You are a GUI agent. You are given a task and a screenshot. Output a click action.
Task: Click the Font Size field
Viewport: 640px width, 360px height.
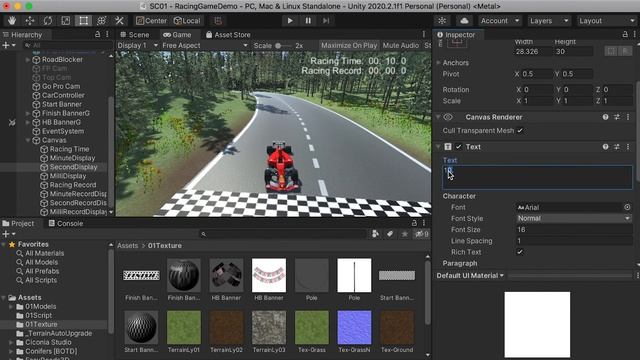tap(574, 230)
